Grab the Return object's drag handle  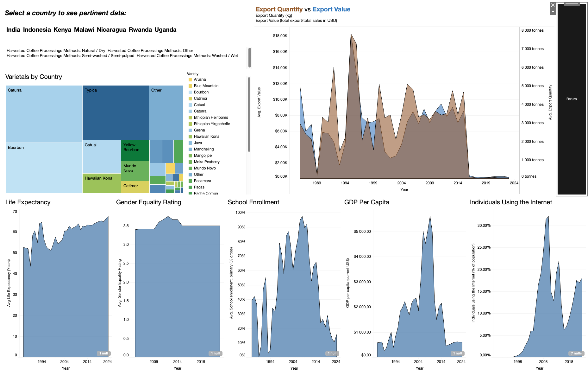572,4
